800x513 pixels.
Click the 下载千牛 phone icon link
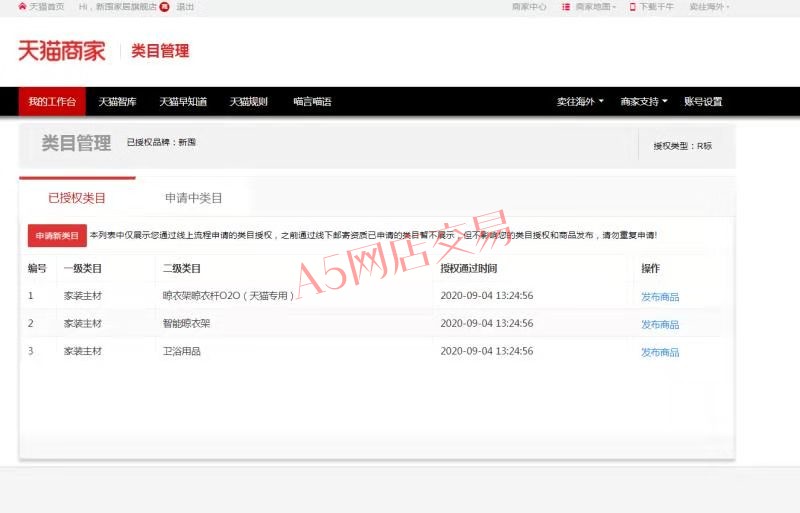tap(652, 7)
